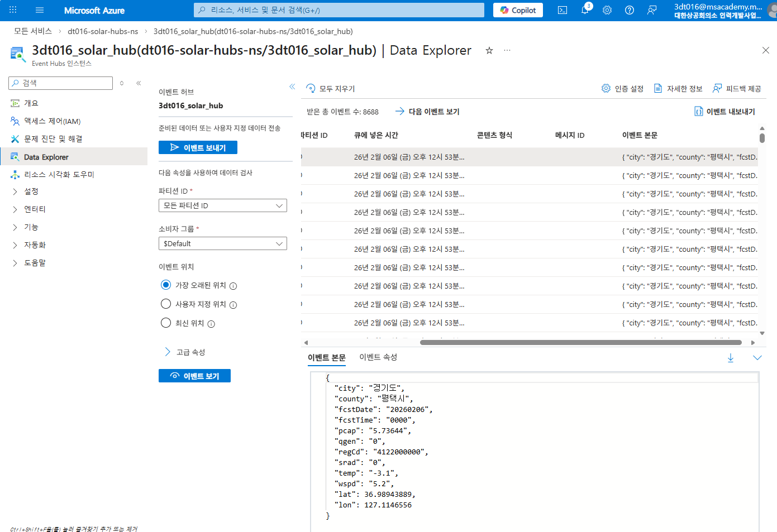Viewport: 777px width, 532px height.
Task: Download the event body
Action: coord(731,358)
